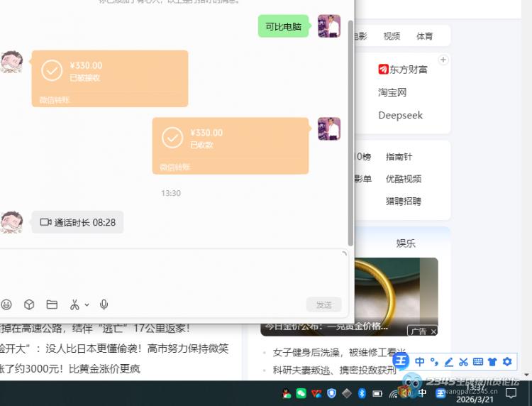This screenshot has height=406, width=532.
Task: Switch to the 体育 tab
Action: pos(424,36)
